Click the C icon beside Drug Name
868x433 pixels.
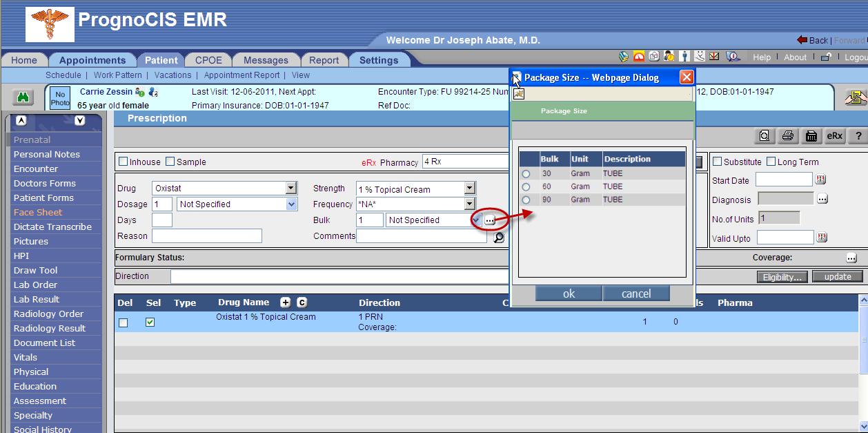click(302, 302)
